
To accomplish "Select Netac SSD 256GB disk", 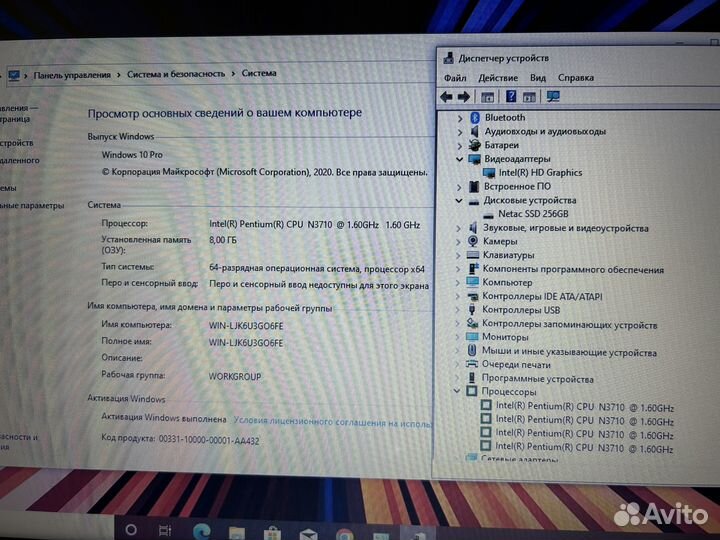I will tap(533, 214).
